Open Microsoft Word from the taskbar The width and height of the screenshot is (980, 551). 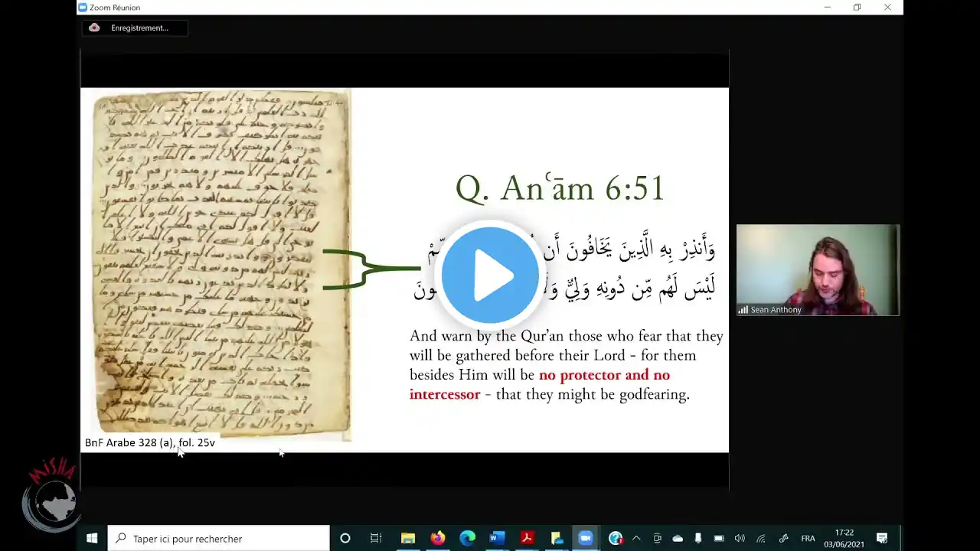(x=496, y=539)
